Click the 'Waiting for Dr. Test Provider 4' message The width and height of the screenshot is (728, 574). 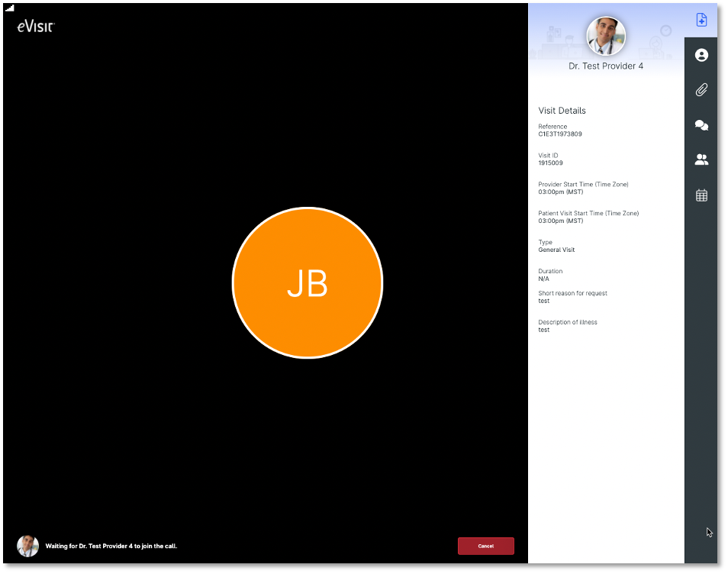tap(111, 546)
